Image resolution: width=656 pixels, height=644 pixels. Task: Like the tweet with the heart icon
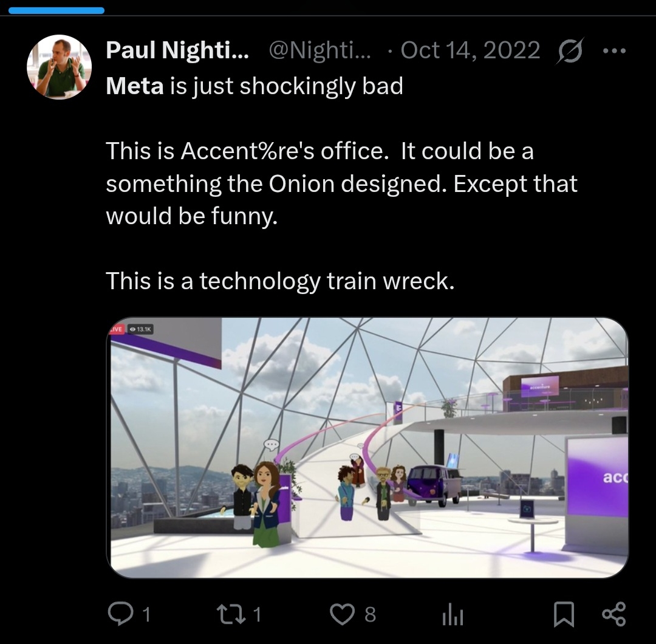coord(342,614)
